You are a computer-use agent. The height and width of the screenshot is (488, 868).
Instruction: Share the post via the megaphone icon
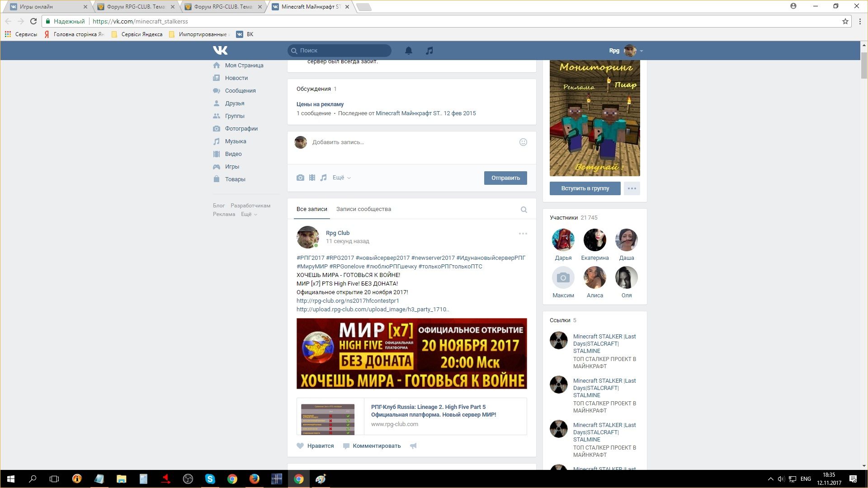point(413,446)
